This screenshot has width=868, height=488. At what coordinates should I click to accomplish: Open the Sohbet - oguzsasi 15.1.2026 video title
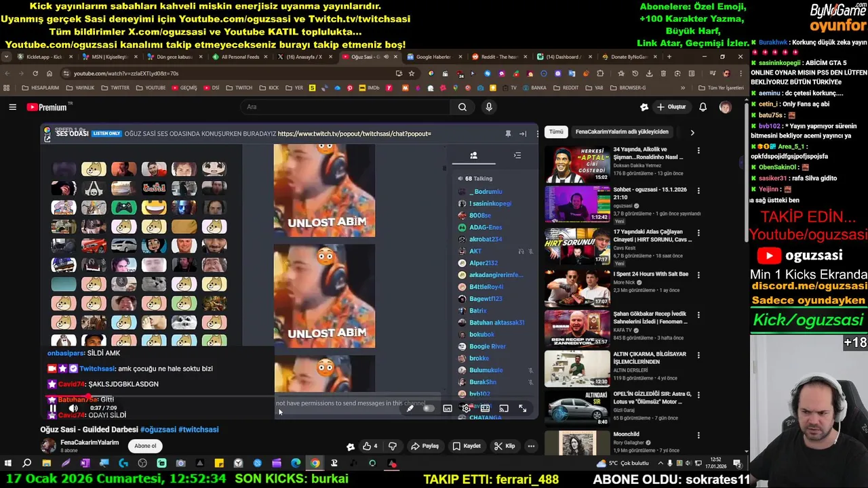pos(650,193)
